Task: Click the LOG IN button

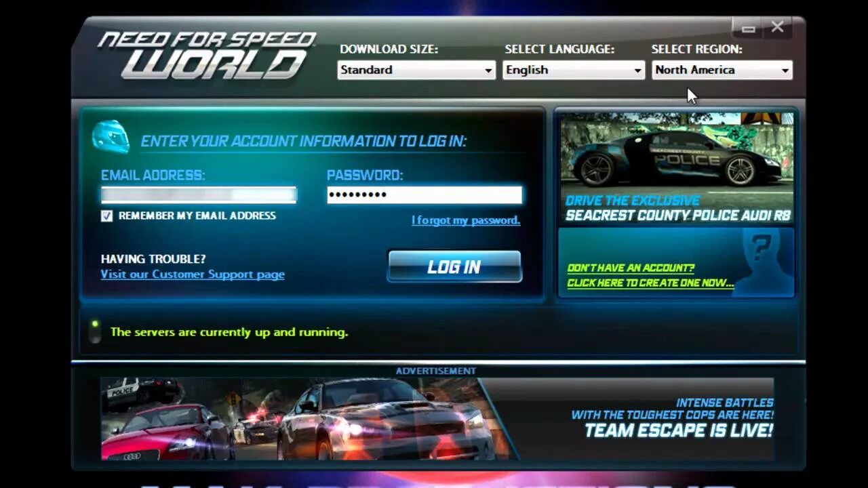Action: [454, 266]
